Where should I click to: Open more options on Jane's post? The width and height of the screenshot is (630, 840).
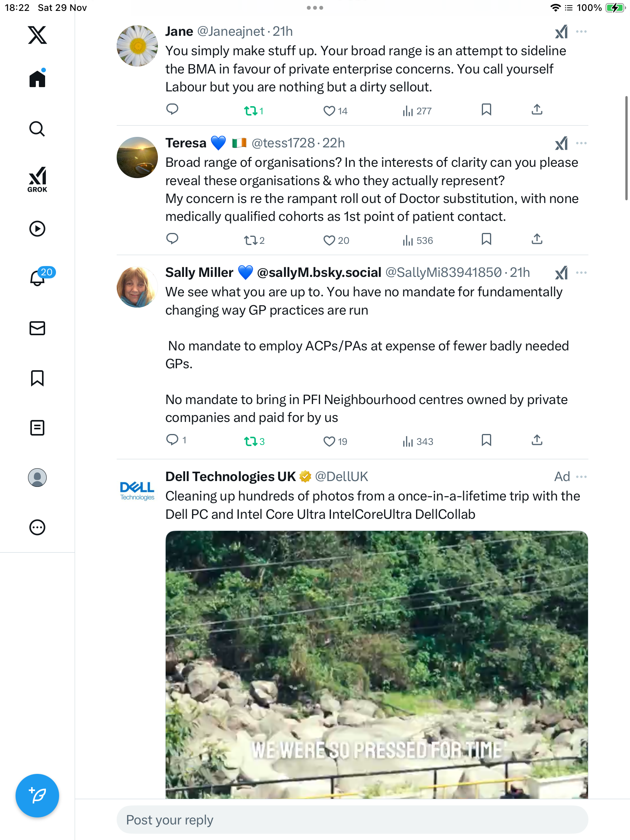[x=581, y=31]
